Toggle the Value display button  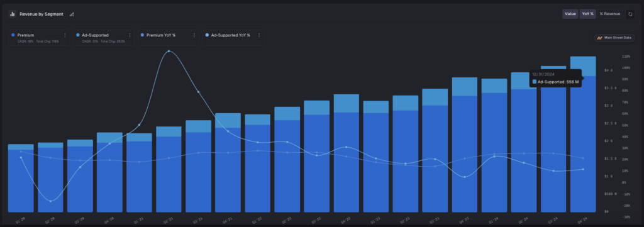click(570, 14)
